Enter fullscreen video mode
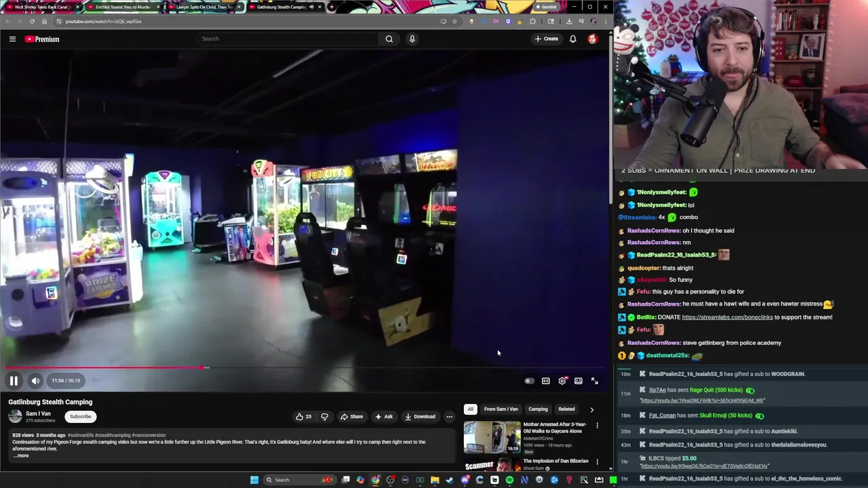 [x=595, y=381]
